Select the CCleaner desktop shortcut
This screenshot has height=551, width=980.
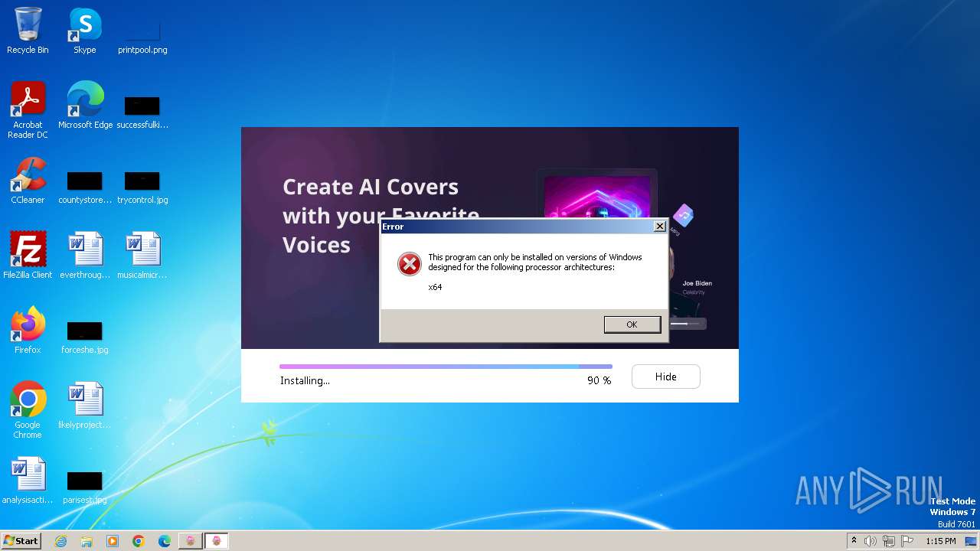pyautogui.click(x=28, y=181)
